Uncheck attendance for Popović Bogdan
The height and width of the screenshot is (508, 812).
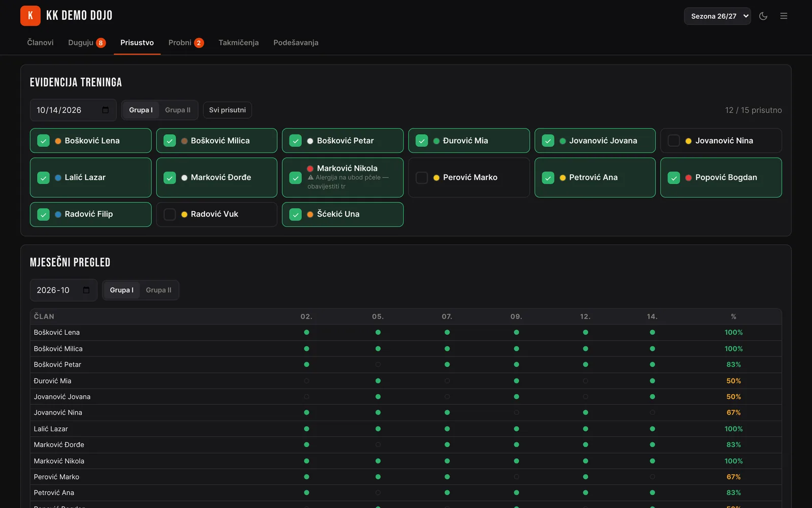pos(674,177)
